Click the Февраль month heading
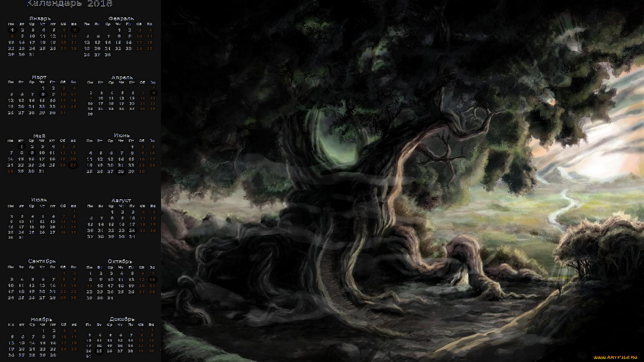 click(x=121, y=18)
